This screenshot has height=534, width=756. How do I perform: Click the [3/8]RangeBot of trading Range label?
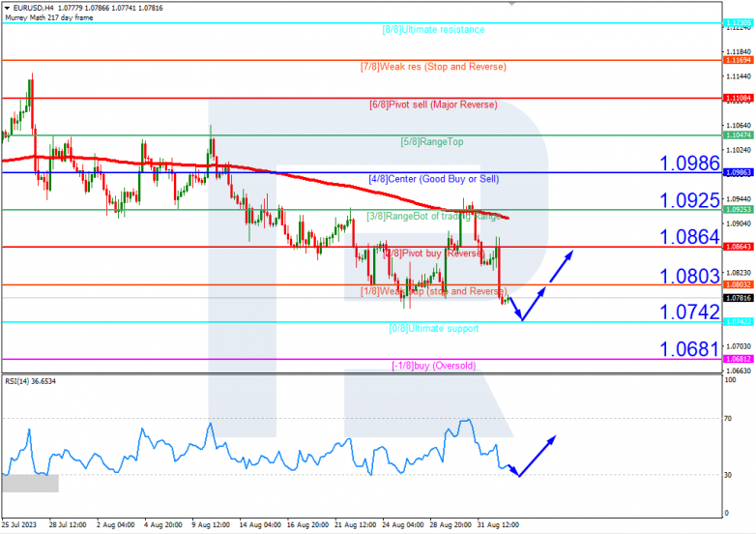(x=434, y=216)
